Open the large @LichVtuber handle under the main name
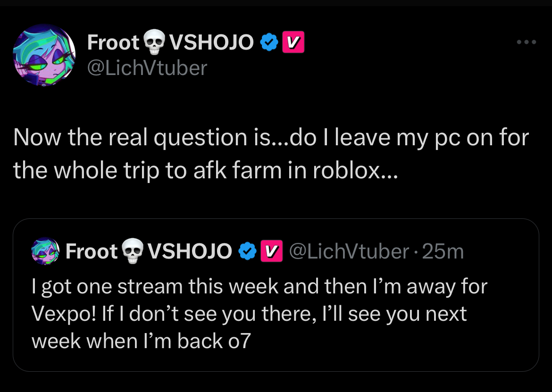This screenshot has height=392, width=552. 147,68
